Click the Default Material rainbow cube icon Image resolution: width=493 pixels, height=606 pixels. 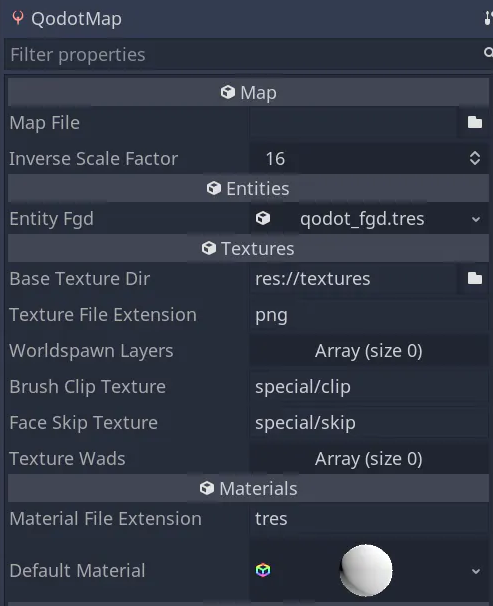coord(263,570)
